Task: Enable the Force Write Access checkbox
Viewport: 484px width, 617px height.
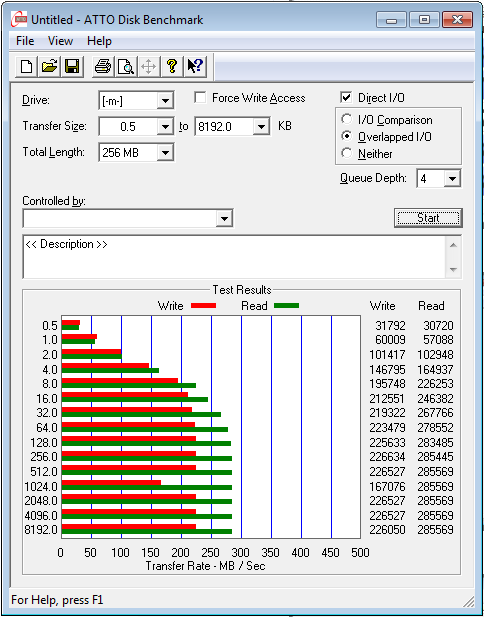Action: pyautogui.click(x=200, y=98)
